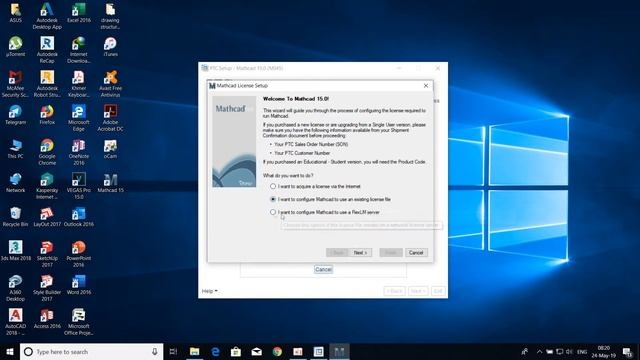Open volume control in system tray
The height and width of the screenshot is (360, 640).
point(569,351)
